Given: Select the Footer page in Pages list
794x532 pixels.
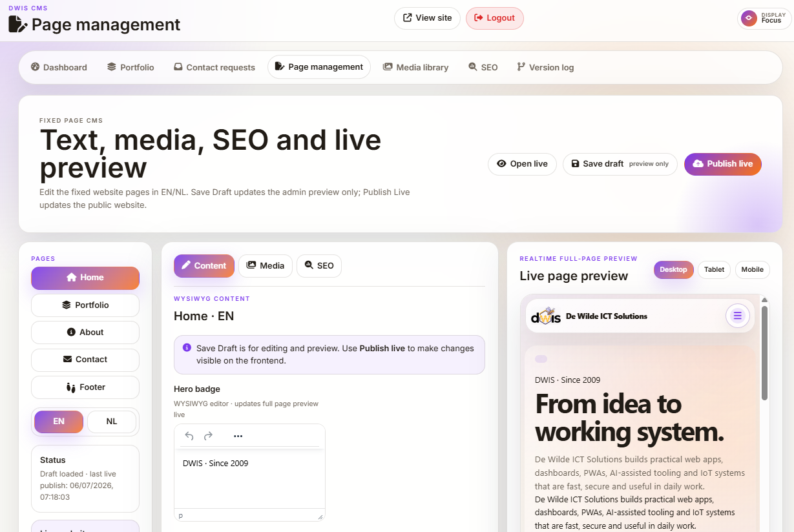Looking at the screenshot, I should pos(85,387).
